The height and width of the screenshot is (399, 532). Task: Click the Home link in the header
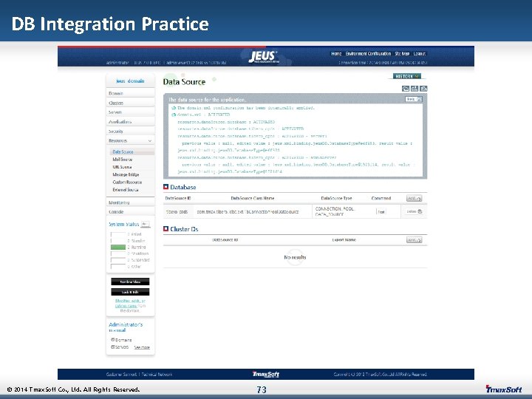[336, 54]
